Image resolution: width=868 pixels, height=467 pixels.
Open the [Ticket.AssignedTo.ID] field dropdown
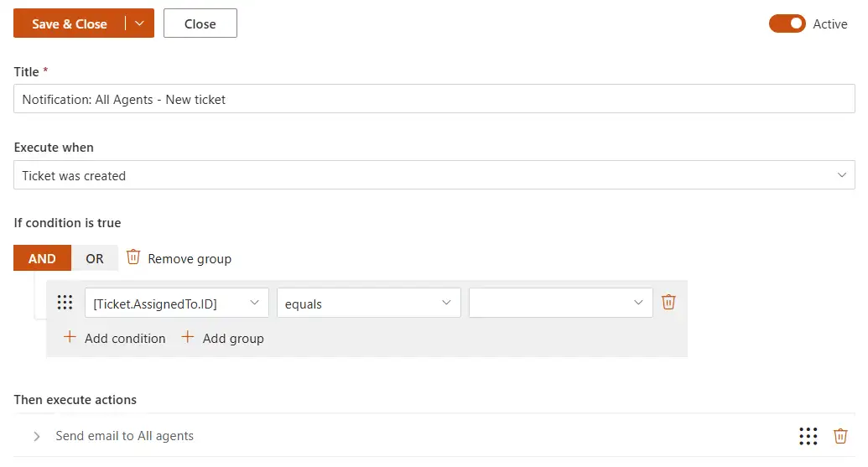click(177, 303)
